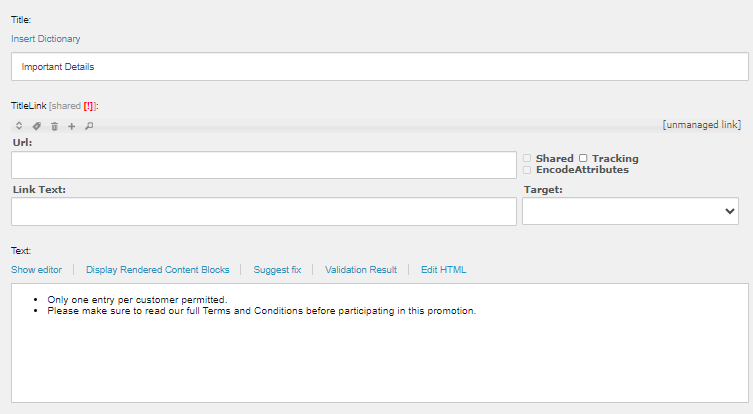Image resolution: width=753 pixels, height=414 pixels.
Task: Enable the Tracking checkbox
Action: (x=583, y=158)
